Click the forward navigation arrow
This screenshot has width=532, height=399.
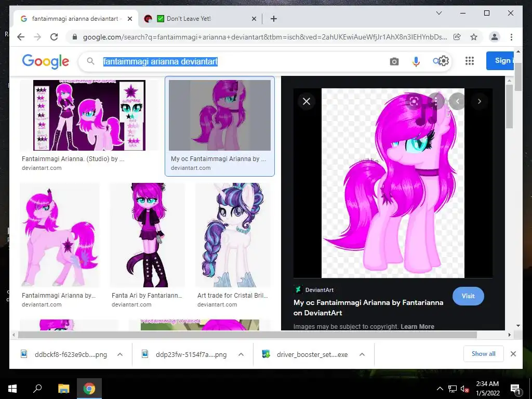coord(37,37)
